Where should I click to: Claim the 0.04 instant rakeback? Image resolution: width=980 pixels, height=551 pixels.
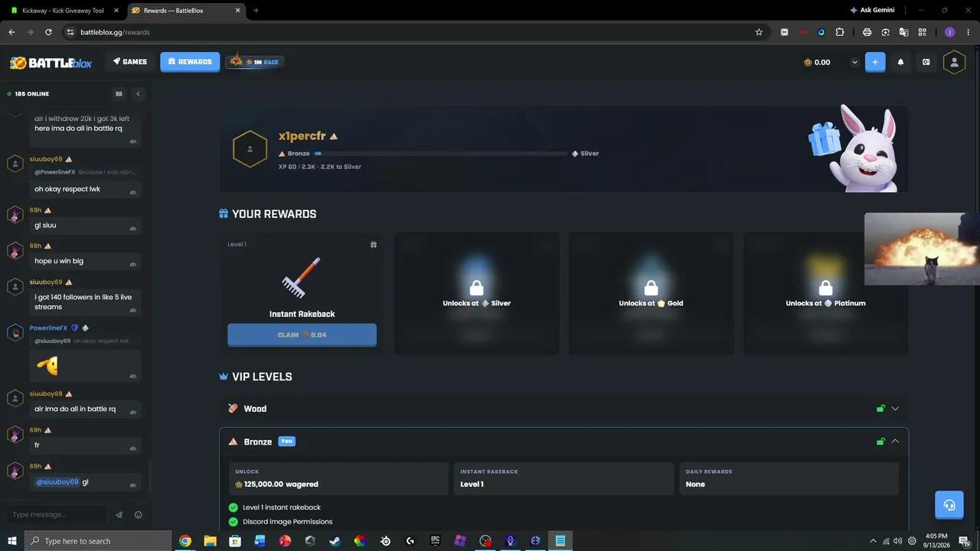[302, 334]
